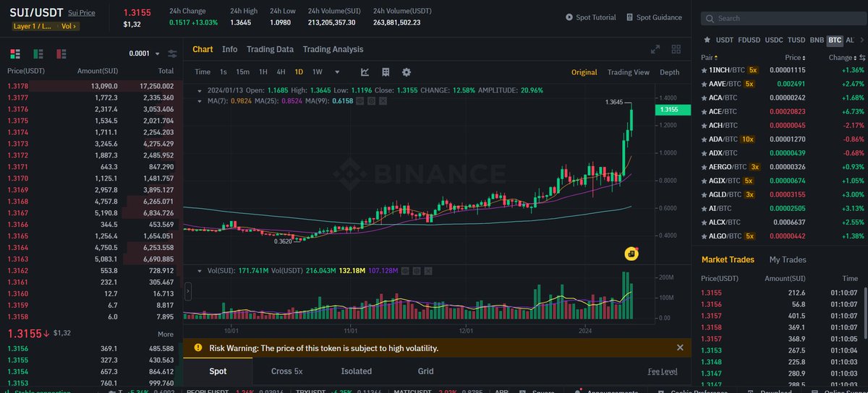
Task: Select the combined buy/sell order book view icon
Action: coord(16,53)
